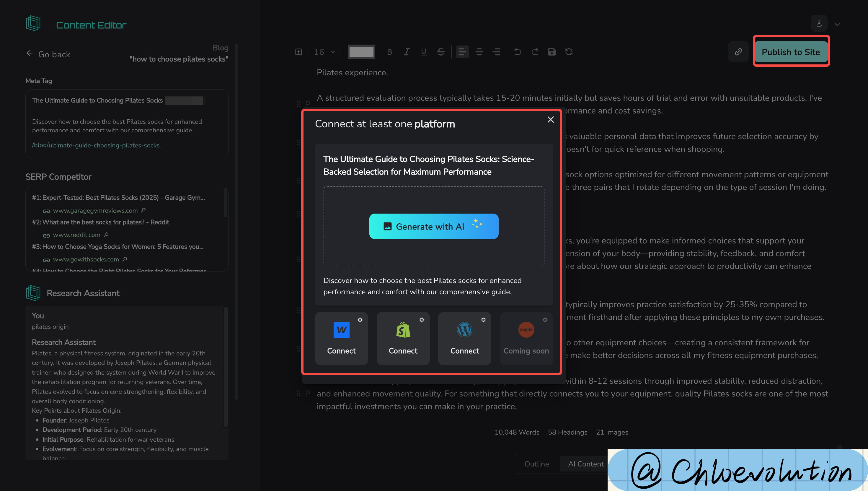This screenshot has height=491, width=868.
Task: Click search icon next to garagegymreviews.com
Action: [143, 210]
